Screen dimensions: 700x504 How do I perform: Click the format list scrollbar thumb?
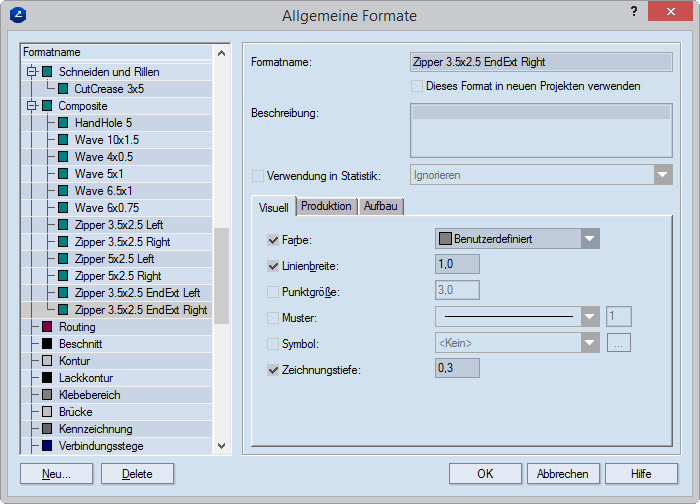221,275
